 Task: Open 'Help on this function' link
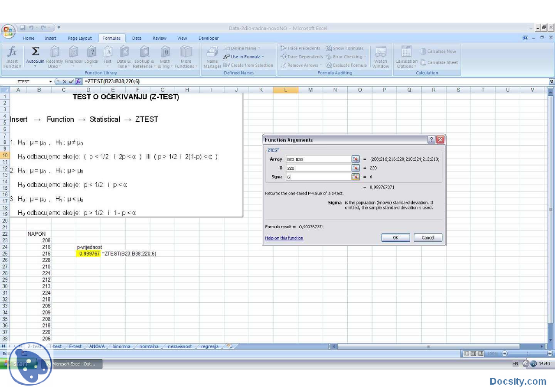pos(284,238)
